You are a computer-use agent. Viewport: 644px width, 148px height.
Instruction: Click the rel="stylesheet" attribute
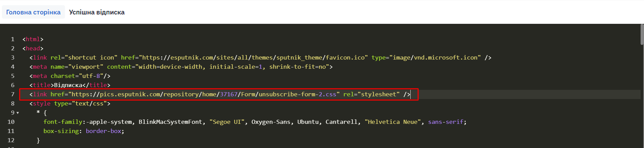tap(372, 94)
